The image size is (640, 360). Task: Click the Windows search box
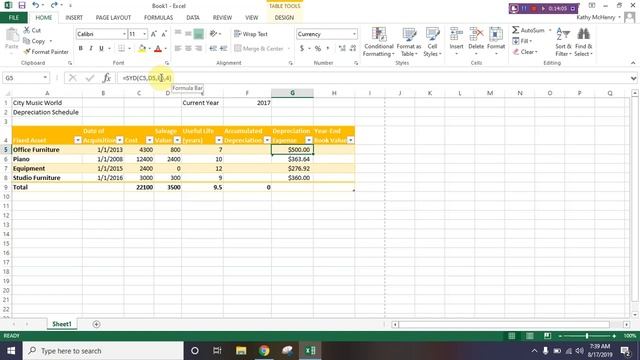pyautogui.click(x=103, y=351)
